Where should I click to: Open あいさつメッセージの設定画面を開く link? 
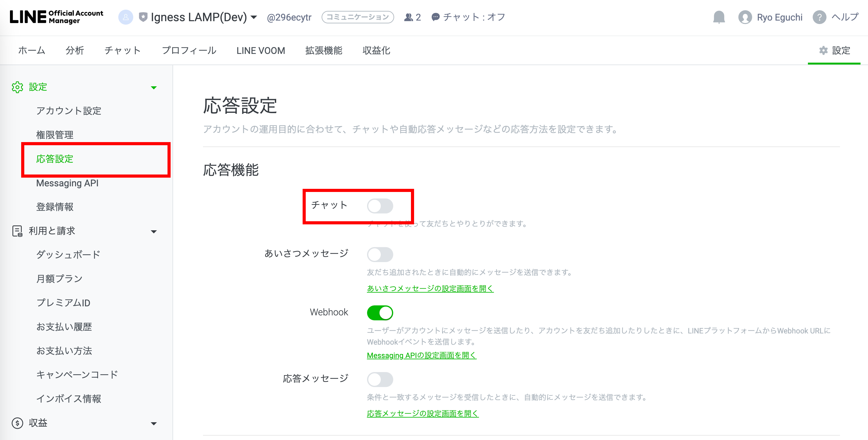(430, 288)
